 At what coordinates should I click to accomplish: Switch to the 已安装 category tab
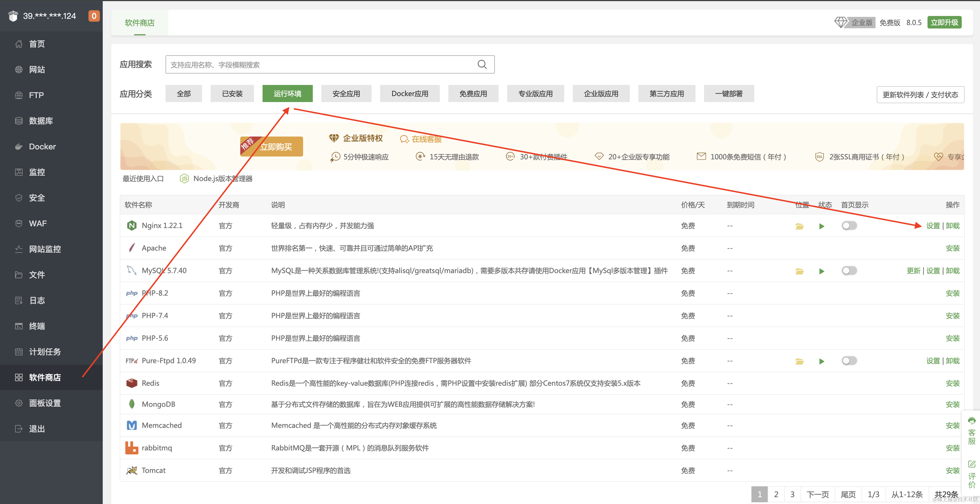[232, 94]
